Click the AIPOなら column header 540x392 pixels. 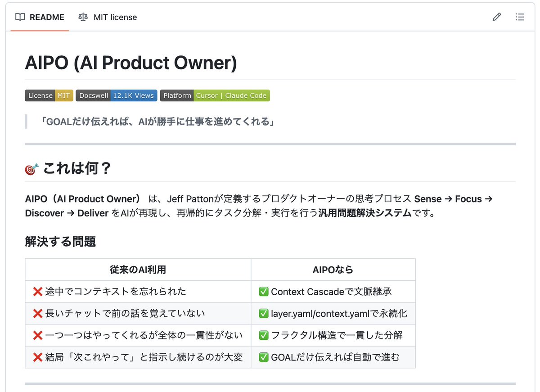[x=333, y=270]
